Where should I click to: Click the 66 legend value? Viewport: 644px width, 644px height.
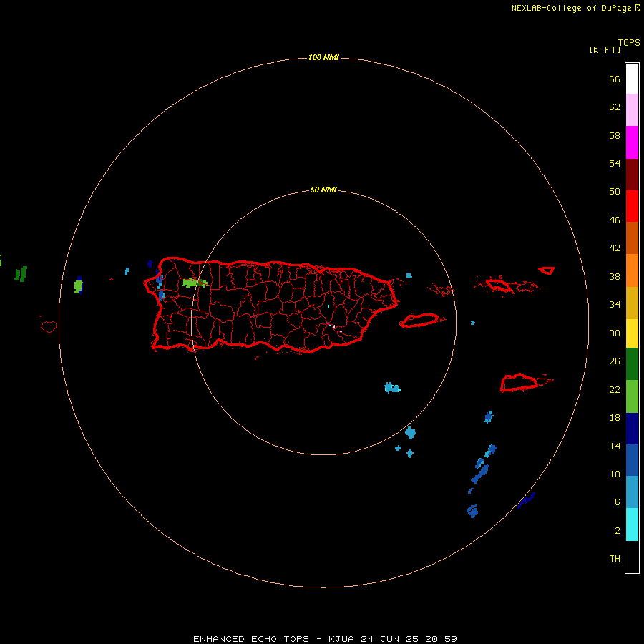(x=615, y=79)
